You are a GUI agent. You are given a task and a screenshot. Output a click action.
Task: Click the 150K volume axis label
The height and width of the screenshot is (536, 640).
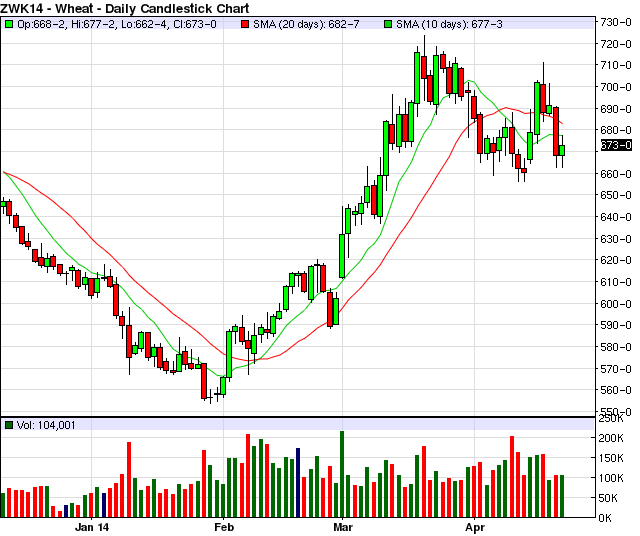[x=611, y=458]
